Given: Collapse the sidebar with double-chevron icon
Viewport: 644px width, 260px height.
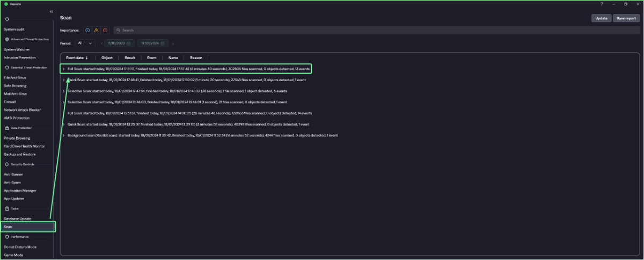Looking at the screenshot, I should pyautogui.click(x=51, y=11).
